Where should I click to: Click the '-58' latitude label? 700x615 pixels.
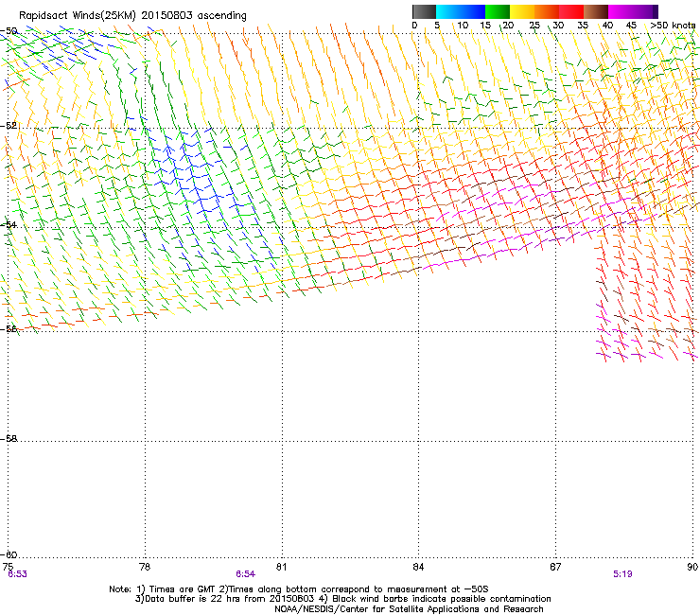tap(9, 439)
